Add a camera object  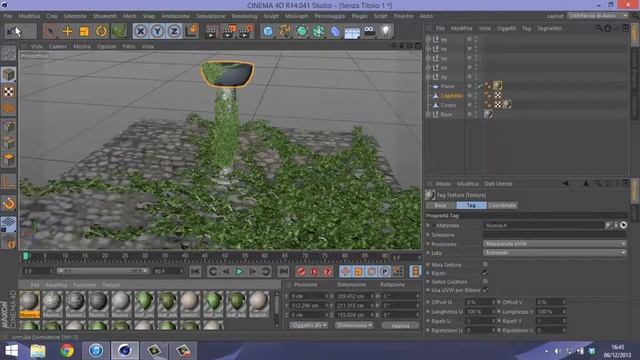pyautogui.click(x=369, y=31)
